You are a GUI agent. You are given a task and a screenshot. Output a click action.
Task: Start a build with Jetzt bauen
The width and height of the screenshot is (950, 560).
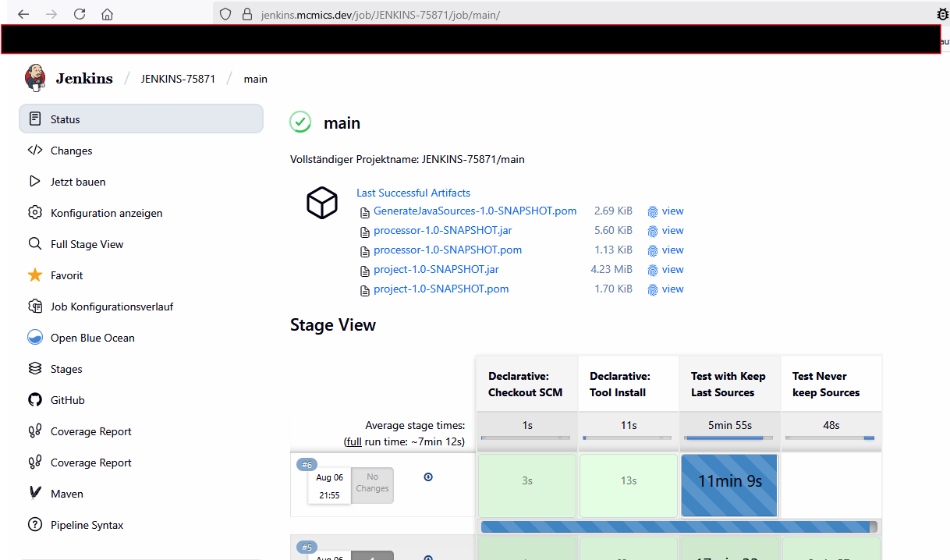click(78, 182)
